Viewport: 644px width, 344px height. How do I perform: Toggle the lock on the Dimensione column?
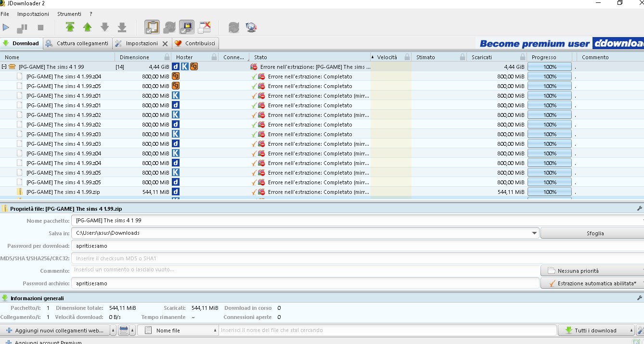pyautogui.click(x=167, y=57)
